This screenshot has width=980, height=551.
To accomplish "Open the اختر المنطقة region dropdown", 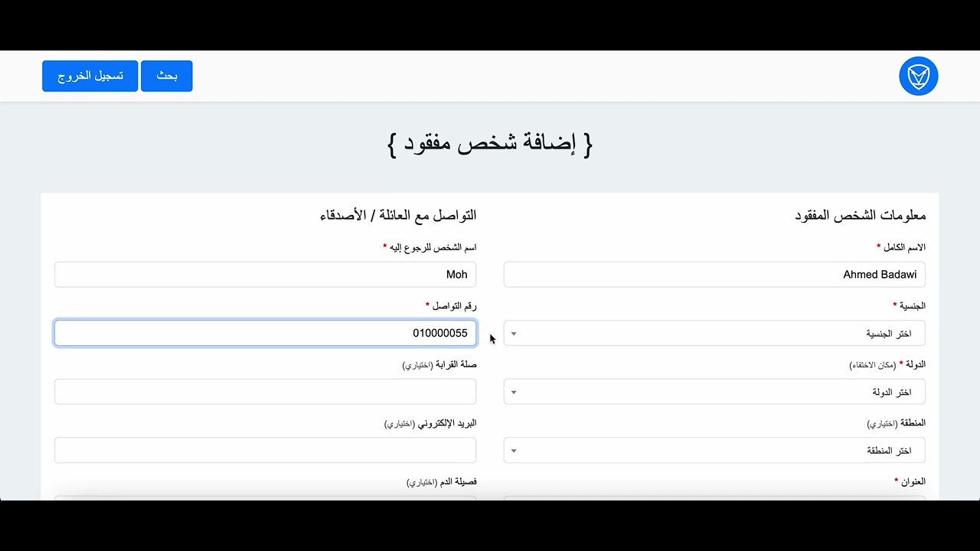I will pos(714,451).
